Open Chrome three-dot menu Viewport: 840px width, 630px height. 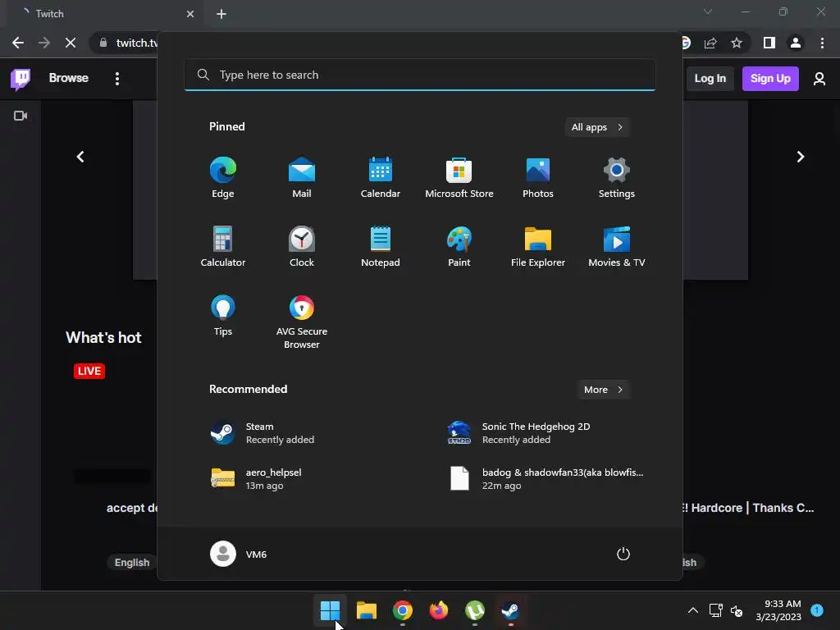coord(822,43)
